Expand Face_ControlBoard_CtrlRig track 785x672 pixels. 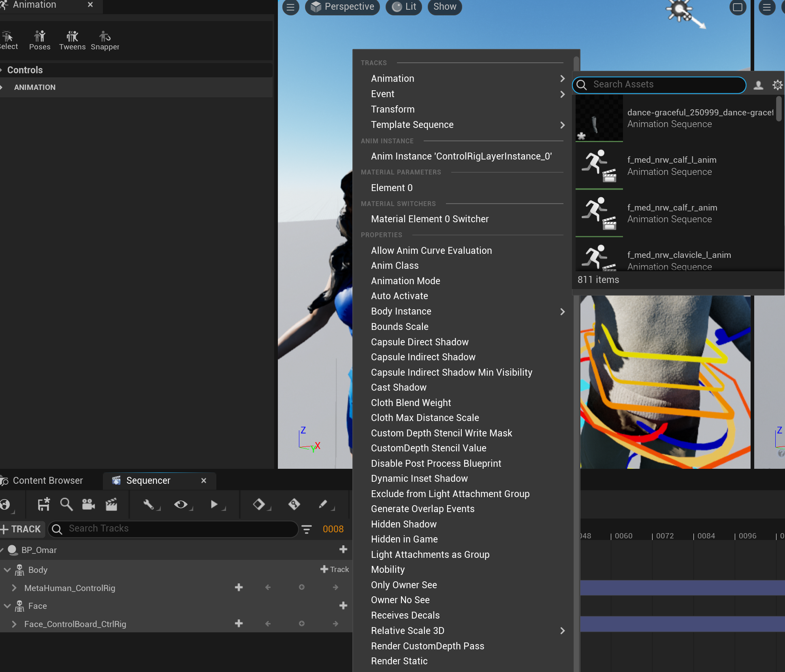coord(14,624)
